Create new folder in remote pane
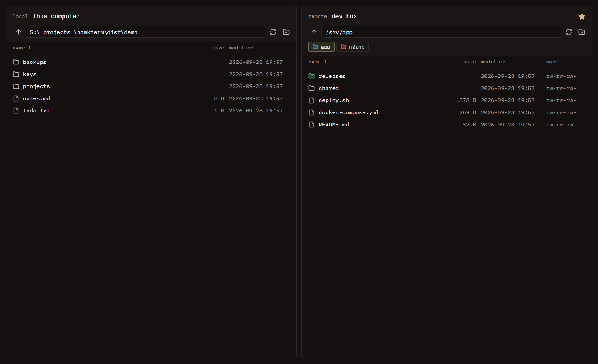This screenshot has height=364, width=598. click(x=582, y=32)
